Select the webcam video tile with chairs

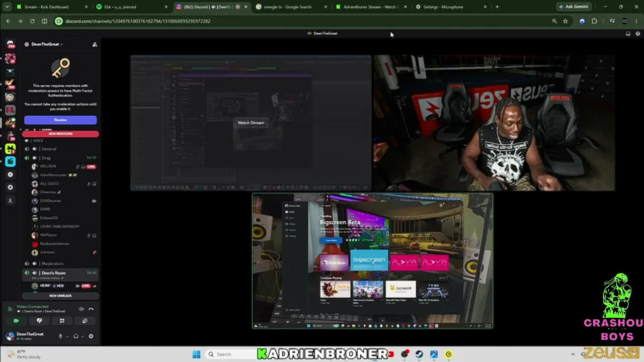tap(494, 123)
